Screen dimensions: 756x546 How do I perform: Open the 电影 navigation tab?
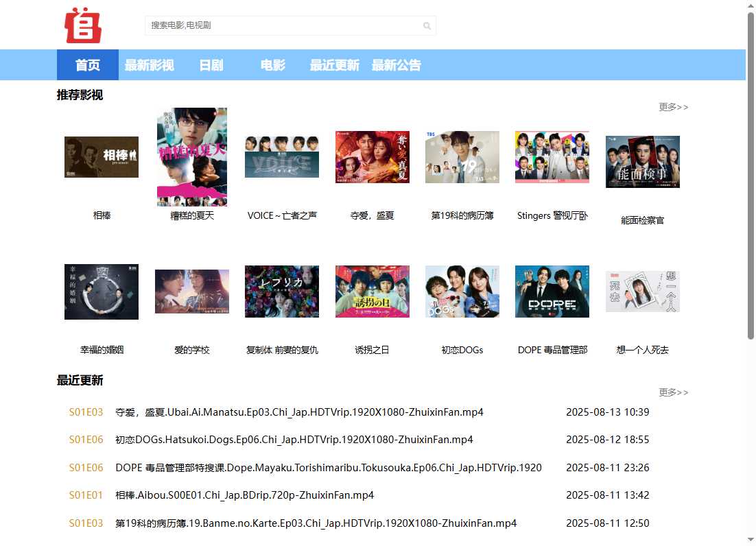[x=272, y=65]
